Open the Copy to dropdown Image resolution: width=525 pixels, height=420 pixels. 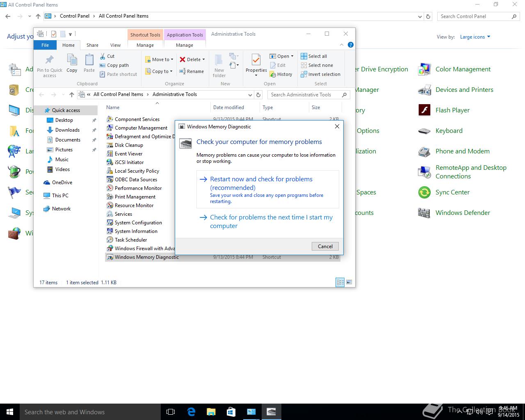pyautogui.click(x=159, y=71)
